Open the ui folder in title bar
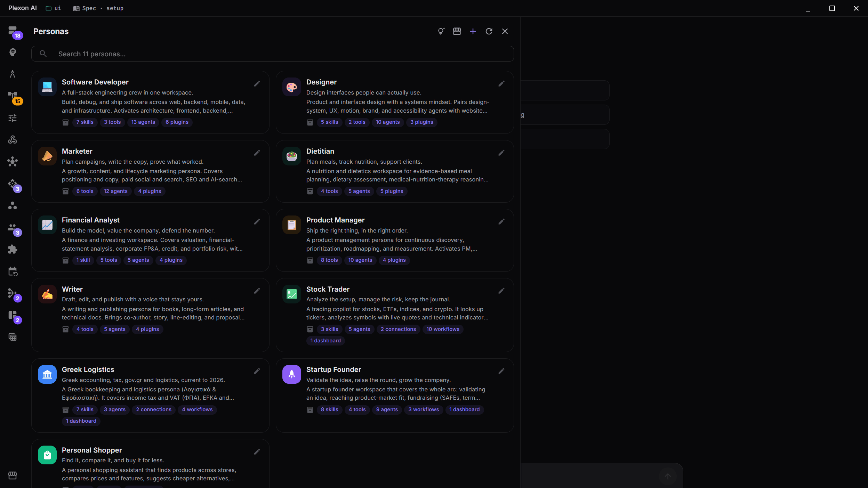This screenshot has width=868, height=488. 54,8
